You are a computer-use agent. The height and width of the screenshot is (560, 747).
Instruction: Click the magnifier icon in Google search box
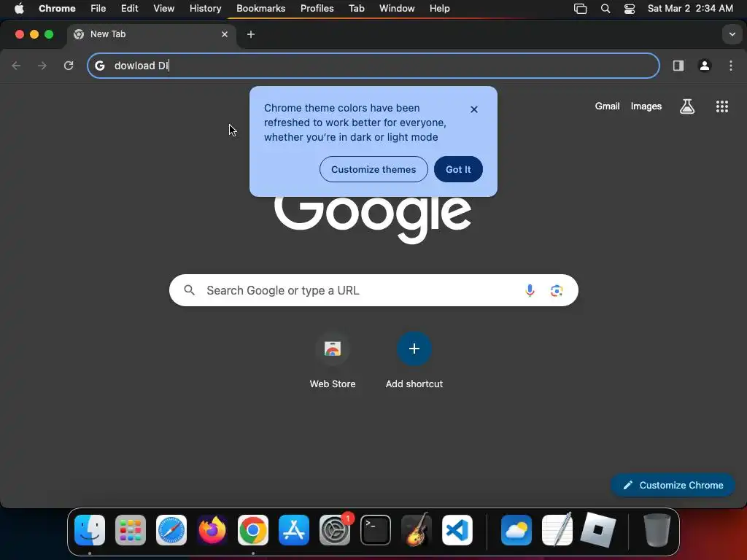click(190, 290)
